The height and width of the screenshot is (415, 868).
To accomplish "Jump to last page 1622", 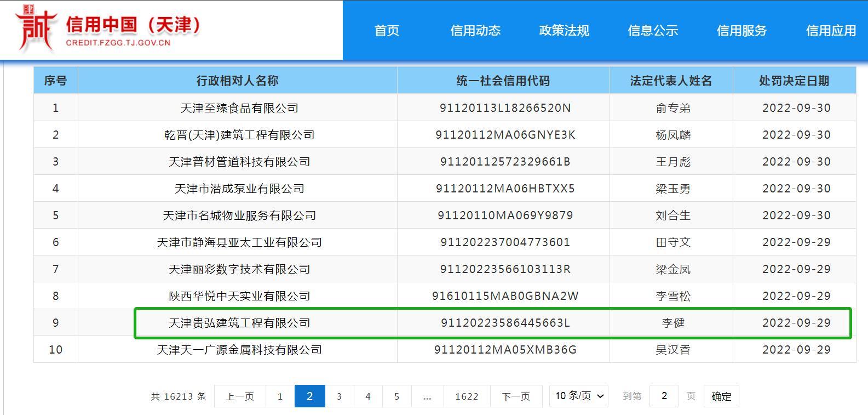I will coord(467,396).
